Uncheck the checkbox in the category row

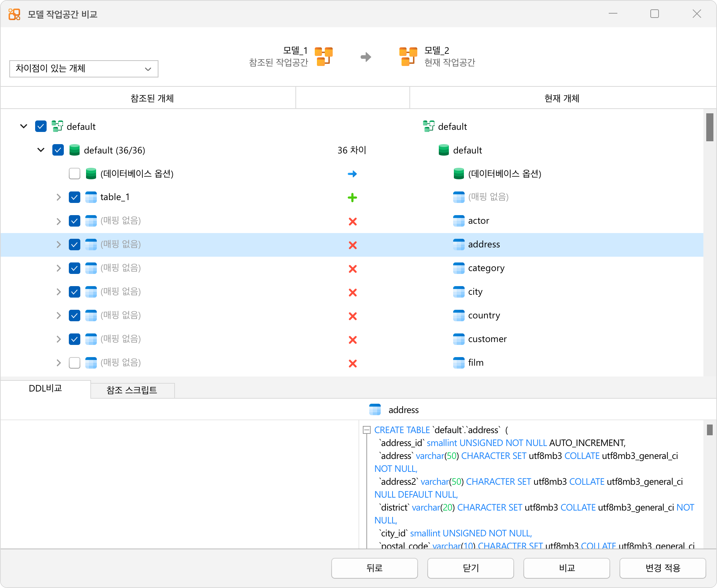pyautogui.click(x=75, y=268)
